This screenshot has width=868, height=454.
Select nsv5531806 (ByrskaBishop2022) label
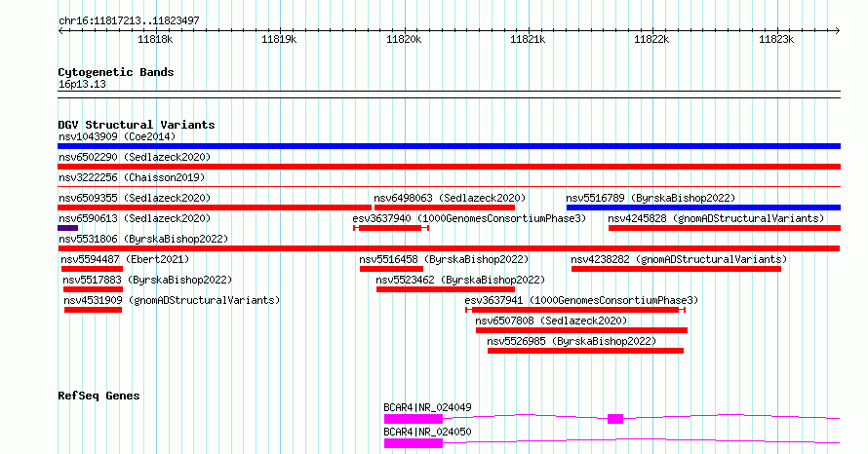pos(143,239)
